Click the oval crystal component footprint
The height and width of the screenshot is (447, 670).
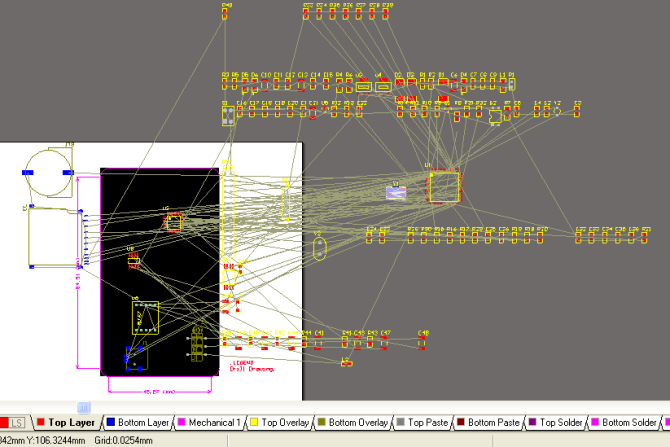[x=320, y=248]
